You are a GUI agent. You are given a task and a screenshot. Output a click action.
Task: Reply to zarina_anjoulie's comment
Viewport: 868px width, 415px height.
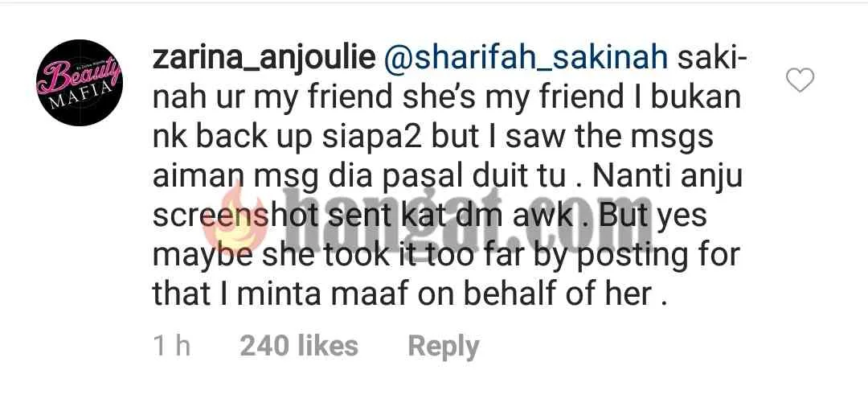[x=444, y=347]
